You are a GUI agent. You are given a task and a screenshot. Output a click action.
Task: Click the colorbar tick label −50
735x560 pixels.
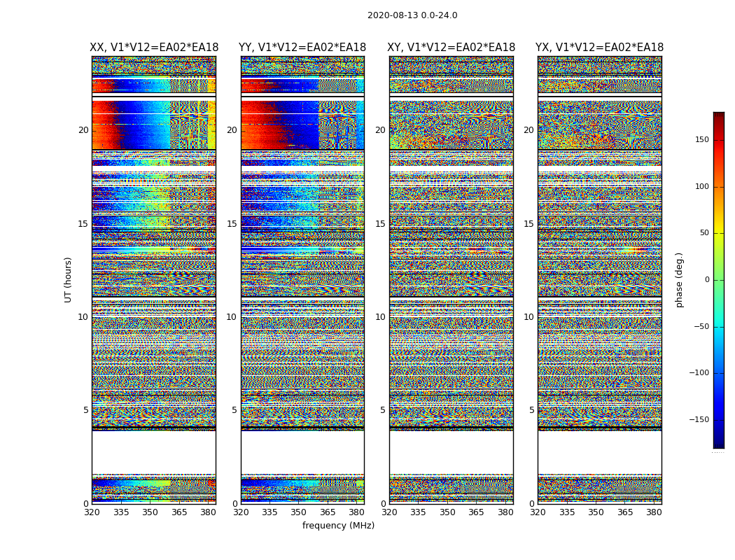701,326
